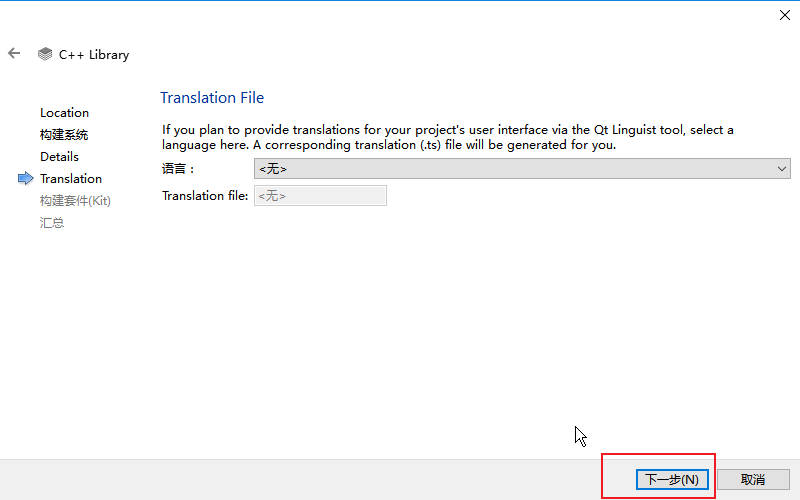Click the C++ Library stack icon

point(45,54)
